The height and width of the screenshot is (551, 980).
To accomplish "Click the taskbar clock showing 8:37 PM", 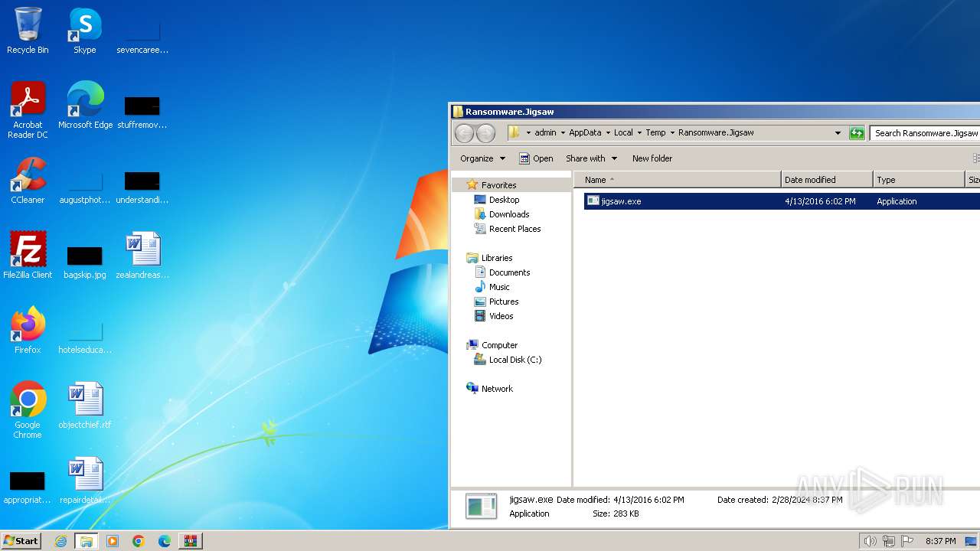I will [x=940, y=541].
